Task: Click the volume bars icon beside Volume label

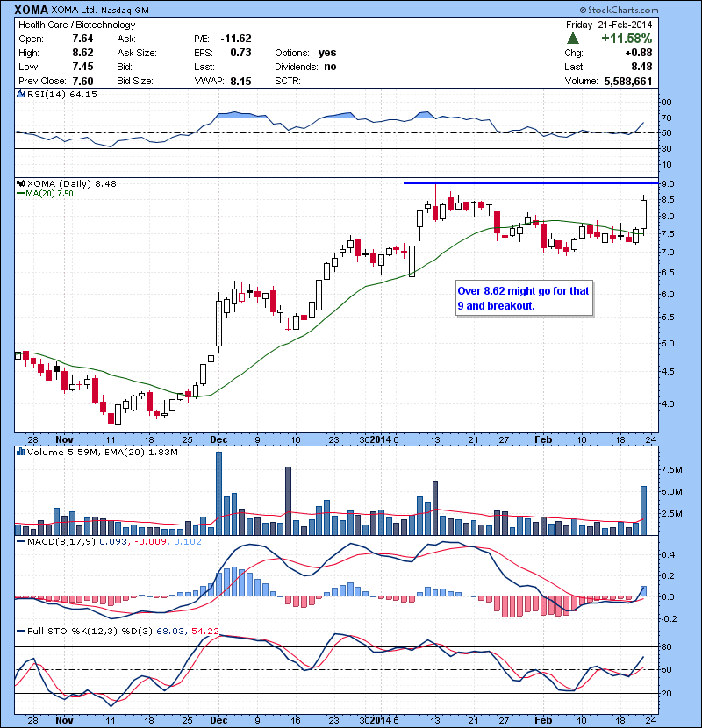Action: (20, 452)
